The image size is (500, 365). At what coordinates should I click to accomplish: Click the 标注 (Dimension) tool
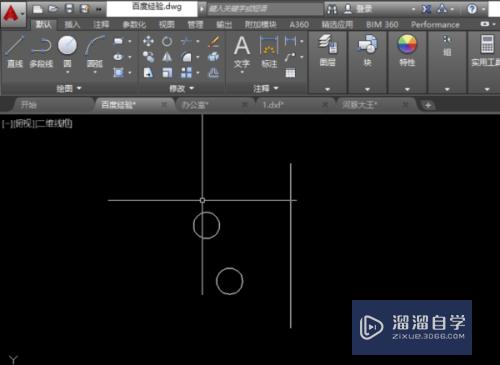click(269, 52)
